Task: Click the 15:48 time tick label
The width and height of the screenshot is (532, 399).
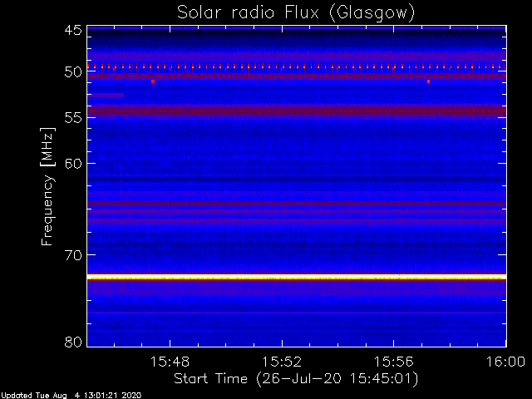Action: pyautogui.click(x=170, y=362)
